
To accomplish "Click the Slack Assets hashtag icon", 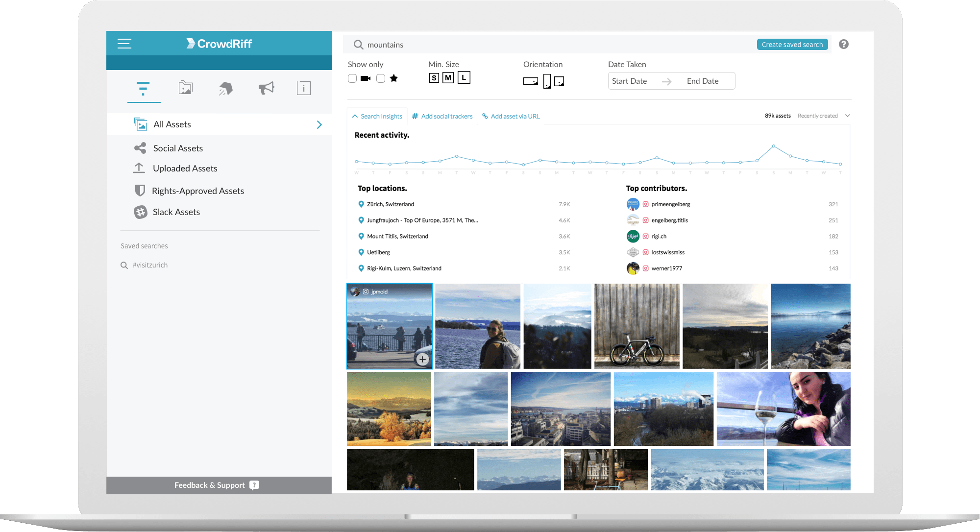I will (141, 212).
